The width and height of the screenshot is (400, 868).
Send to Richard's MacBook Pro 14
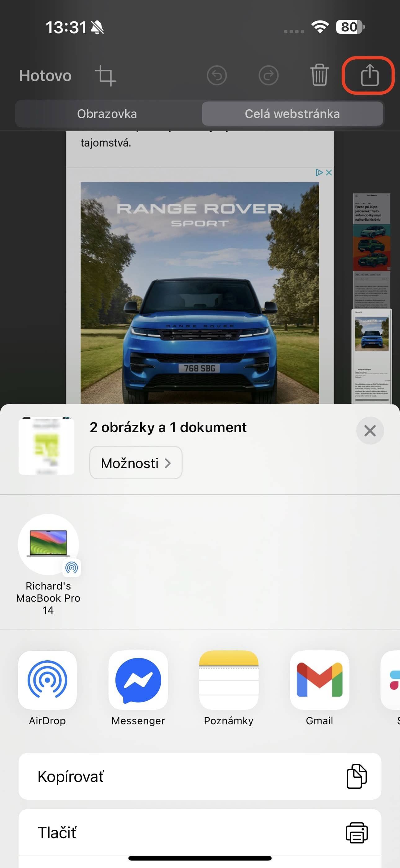point(48,564)
